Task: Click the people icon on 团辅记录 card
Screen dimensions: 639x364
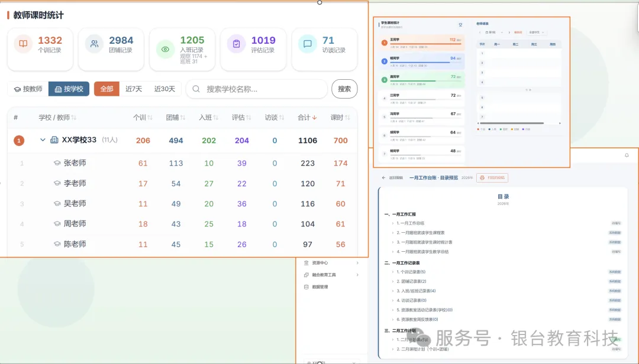Action: [x=94, y=44]
